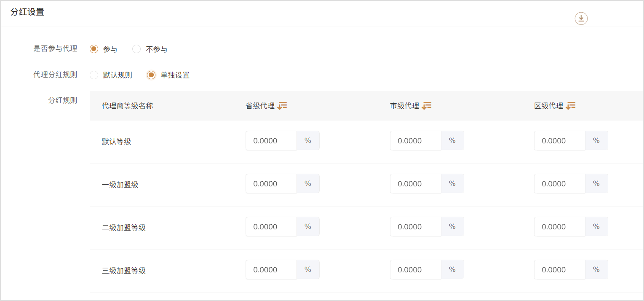Click 市级代理 input for 默认等级
The width and height of the screenshot is (644, 301).
[416, 141]
